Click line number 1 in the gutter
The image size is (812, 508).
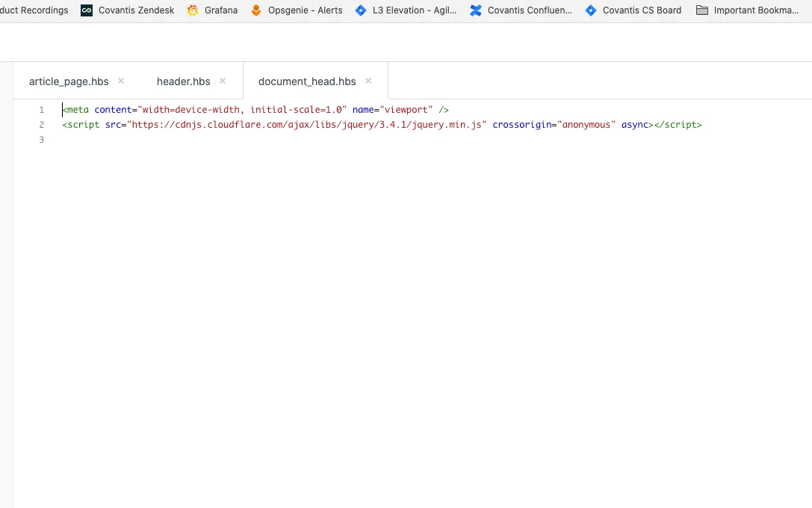click(41, 110)
